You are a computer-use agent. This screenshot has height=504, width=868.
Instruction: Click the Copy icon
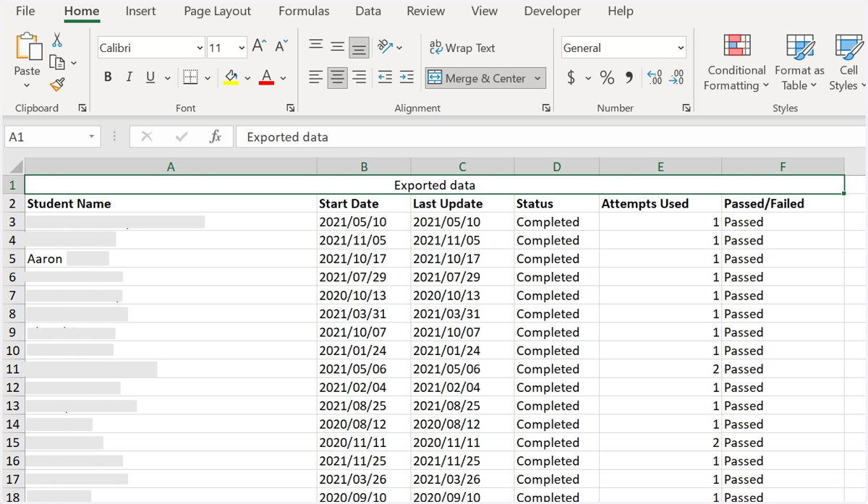pos(57,63)
